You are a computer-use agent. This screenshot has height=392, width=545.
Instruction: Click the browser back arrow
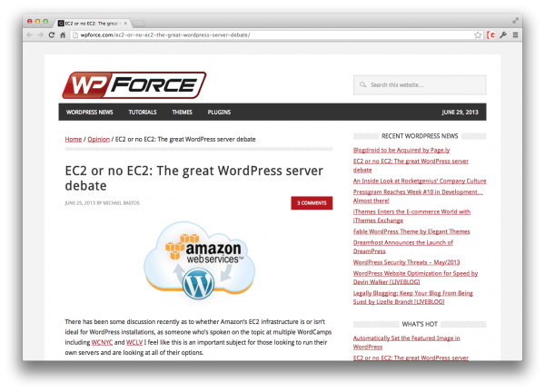tap(30, 35)
